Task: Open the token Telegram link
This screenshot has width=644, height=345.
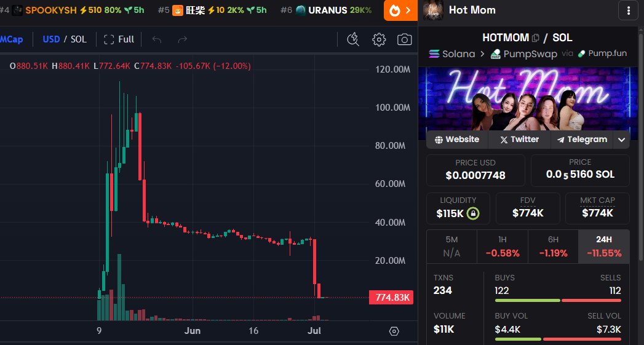Action: point(582,140)
